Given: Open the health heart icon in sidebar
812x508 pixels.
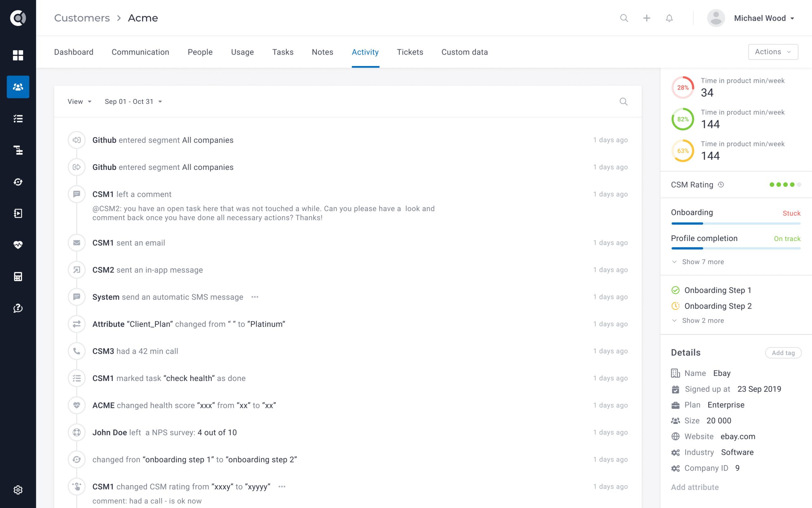Looking at the screenshot, I should pos(18,245).
